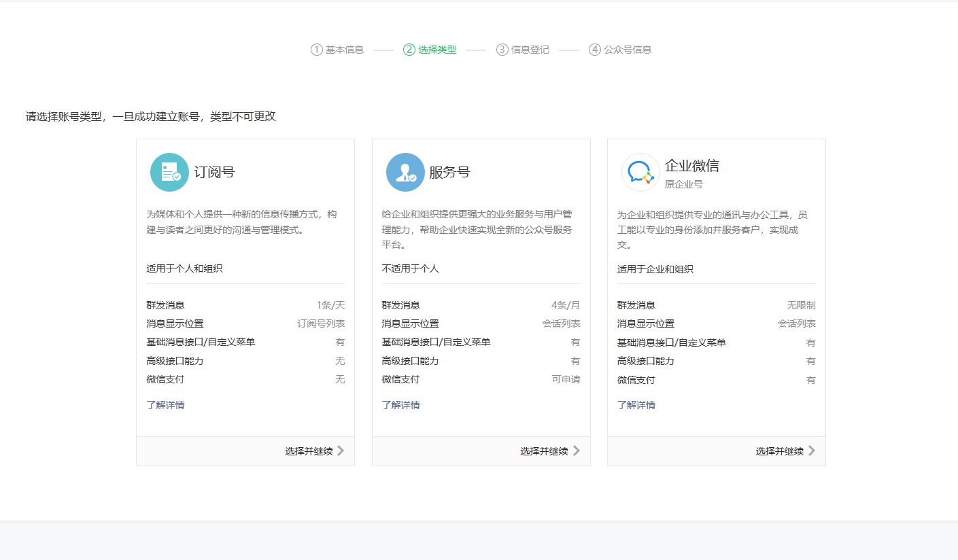
Task: Click the 企业微信 card title text
Action: pos(691,166)
